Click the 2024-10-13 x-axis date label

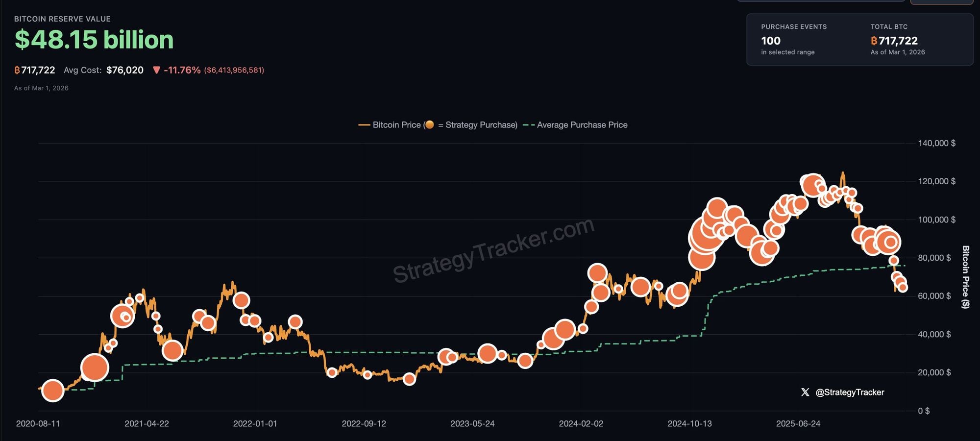pos(689,423)
